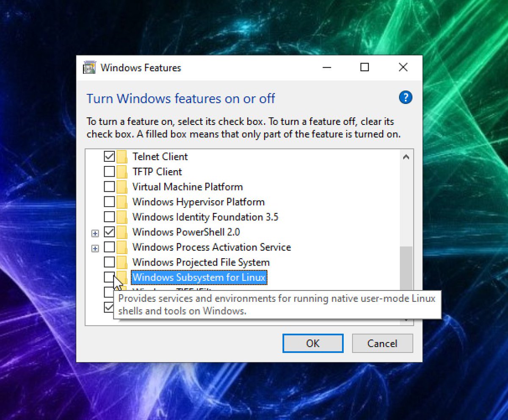The height and width of the screenshot is (420, 508).
Task: Expand the Windows PowerShell 2.0 node
Action: [x=95, y=233]
